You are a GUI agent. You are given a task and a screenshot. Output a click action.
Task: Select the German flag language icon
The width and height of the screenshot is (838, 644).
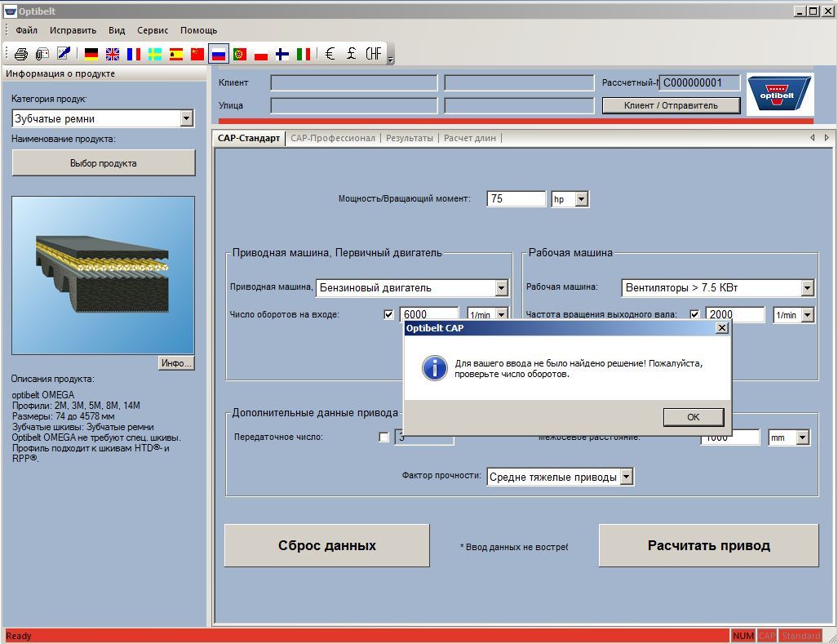point(91,54)
